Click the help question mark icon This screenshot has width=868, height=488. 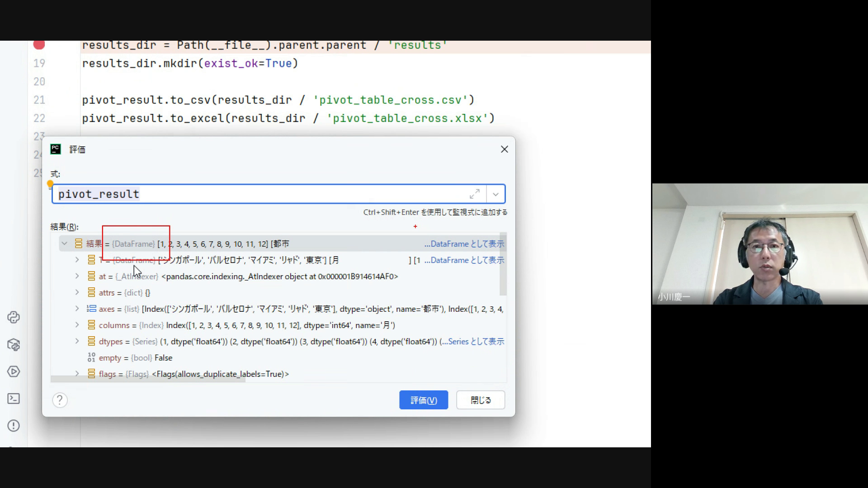(x=60, y=400)
